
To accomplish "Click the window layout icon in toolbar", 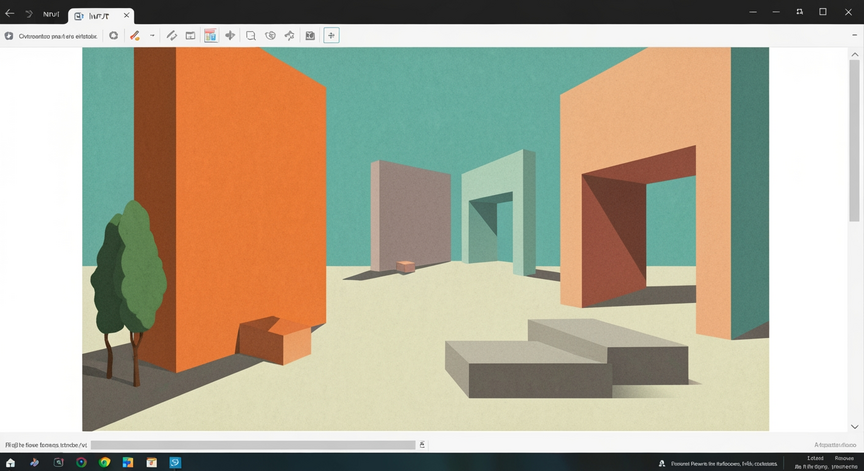I will pos(190,36).
